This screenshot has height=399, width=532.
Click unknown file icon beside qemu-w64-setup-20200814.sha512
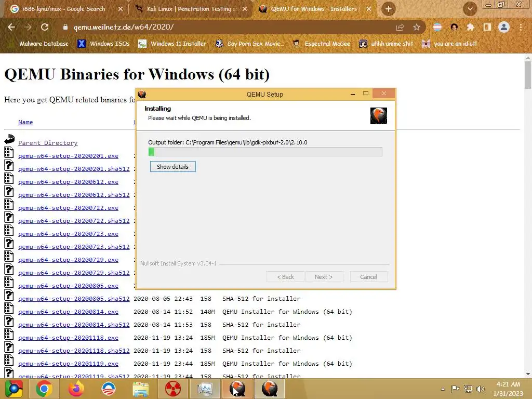point(9,321)
